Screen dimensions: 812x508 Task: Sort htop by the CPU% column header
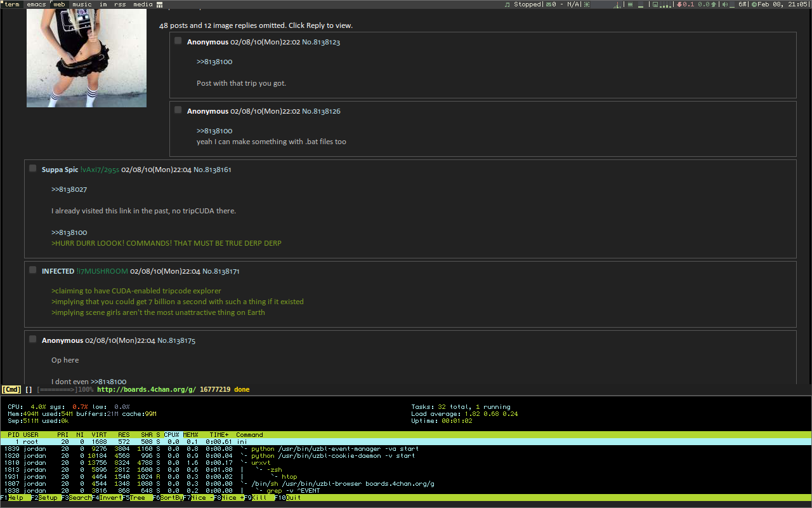(x=172, y=435)
